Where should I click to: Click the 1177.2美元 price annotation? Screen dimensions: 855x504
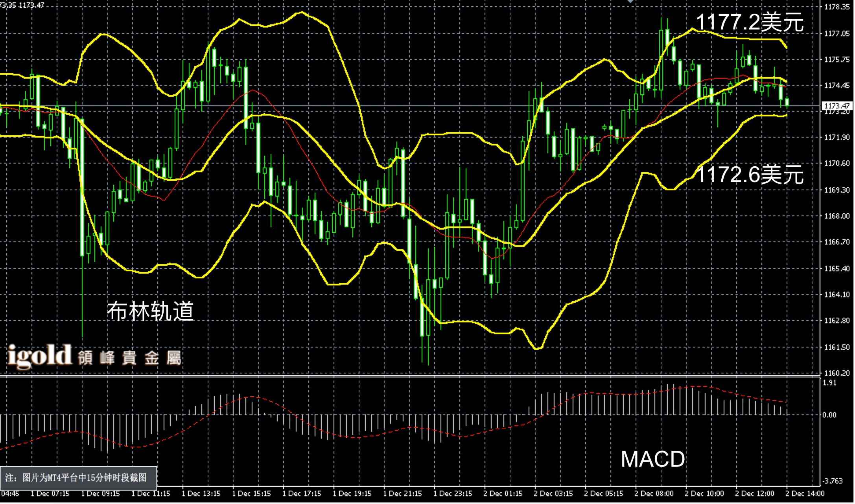(750, 22)
